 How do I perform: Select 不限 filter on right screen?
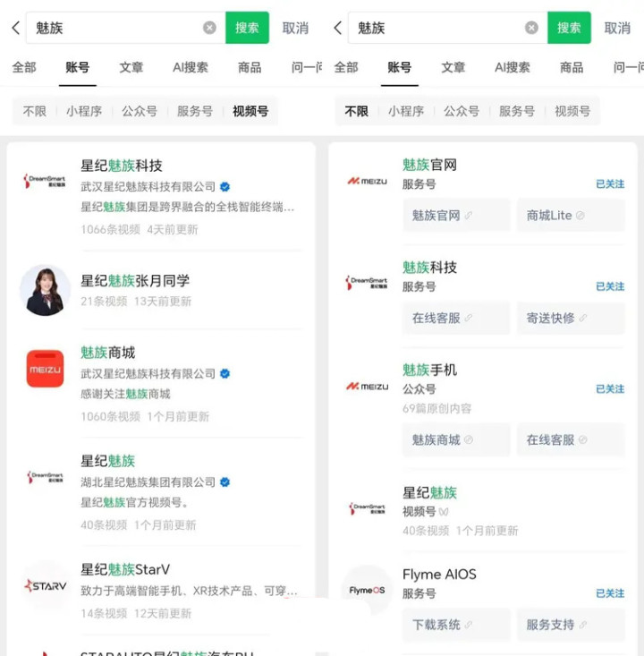point(357,111)
